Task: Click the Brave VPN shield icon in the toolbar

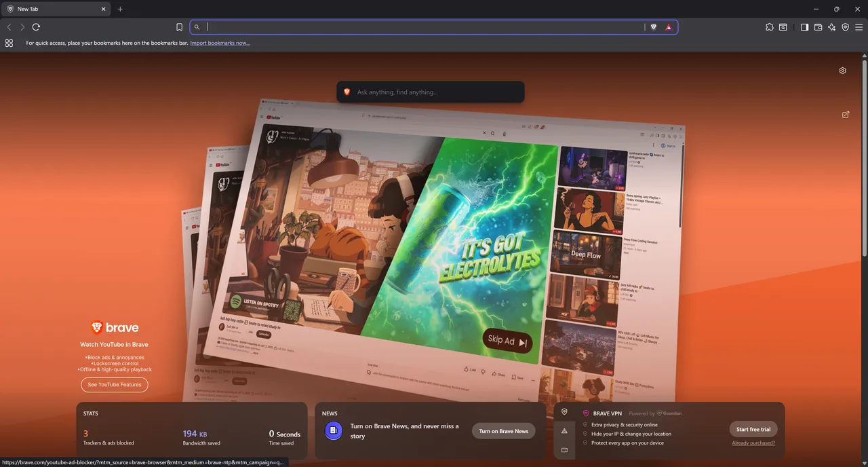Action: (x=845, y=27)
